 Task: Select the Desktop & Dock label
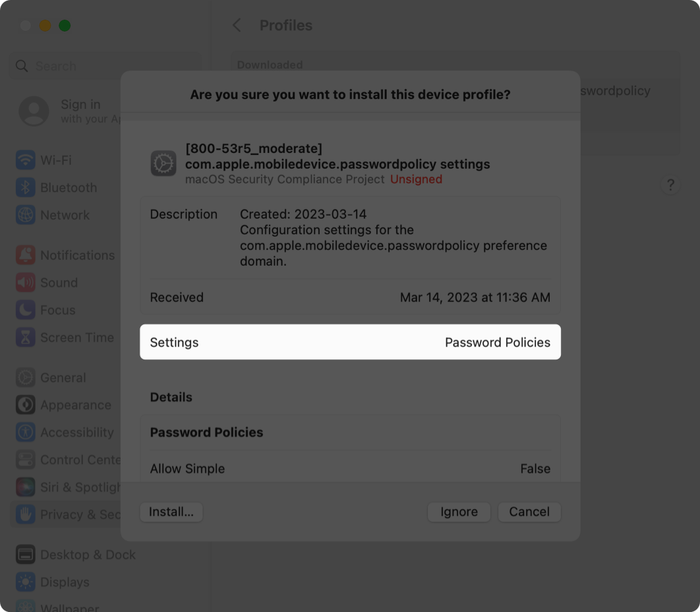coord(88,555)
